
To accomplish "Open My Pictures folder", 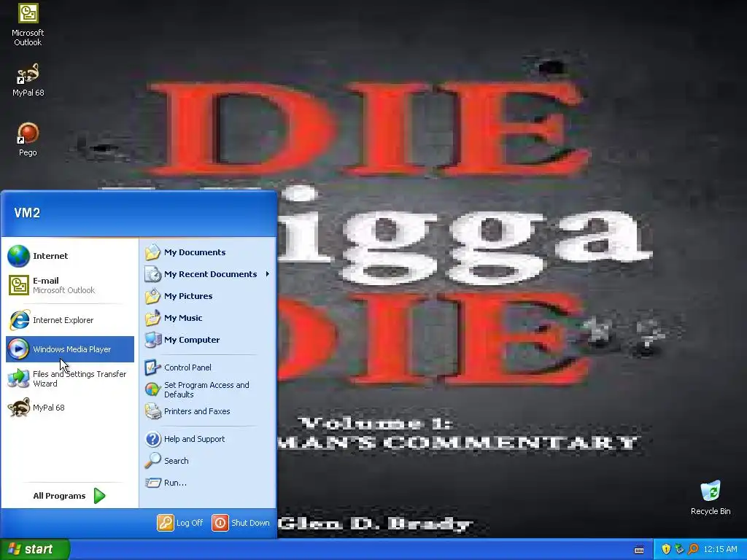I will coord(208,296).
